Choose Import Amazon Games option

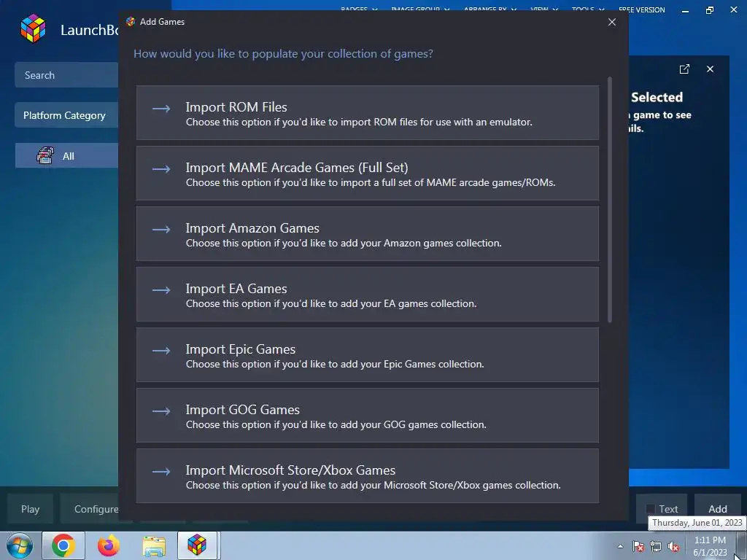[368, 234]
